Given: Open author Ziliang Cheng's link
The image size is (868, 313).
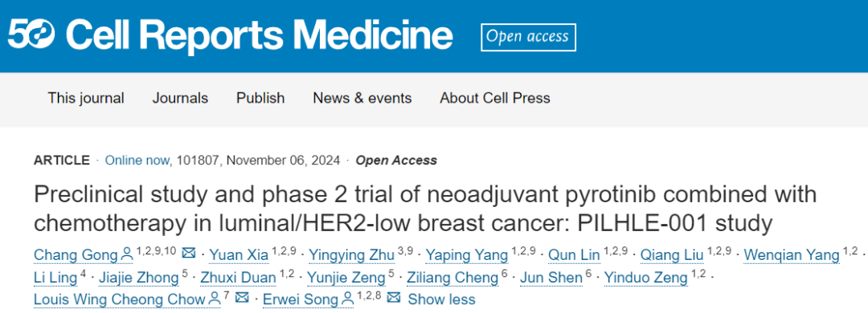Looking at the screenshot, I should pyautogui.click(x=452, y=277).
